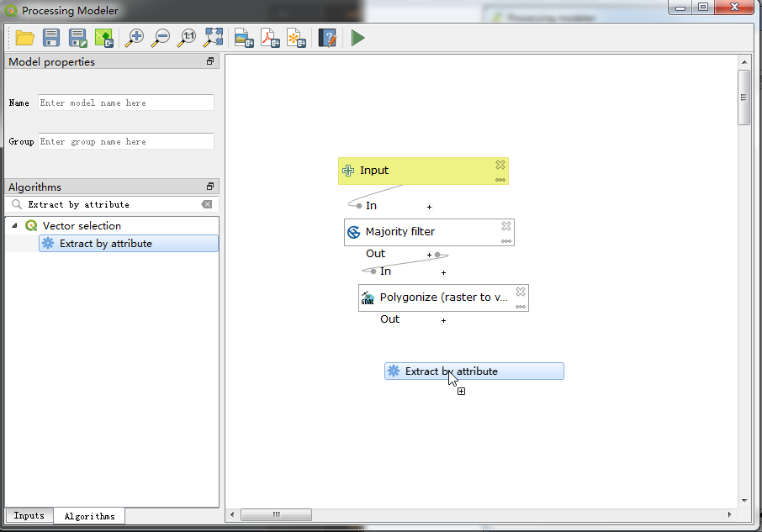Viewport: 762px width, 532px height.
Task: Delete the Majority filter node
Action: click(505, 226)
